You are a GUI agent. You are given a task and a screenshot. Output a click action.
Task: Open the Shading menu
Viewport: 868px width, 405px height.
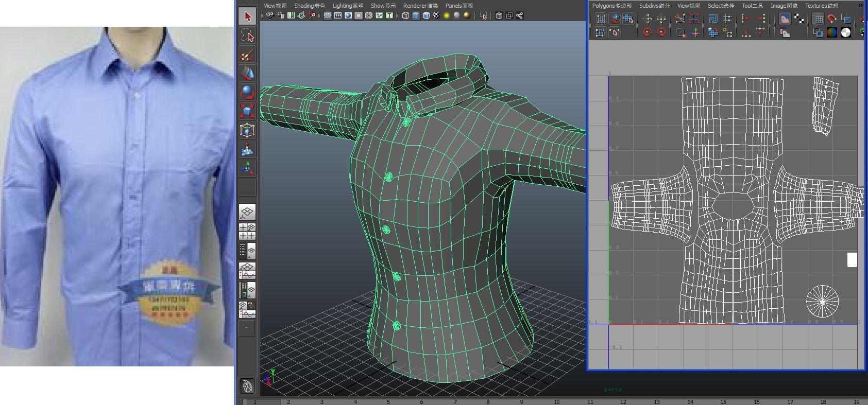309,6
